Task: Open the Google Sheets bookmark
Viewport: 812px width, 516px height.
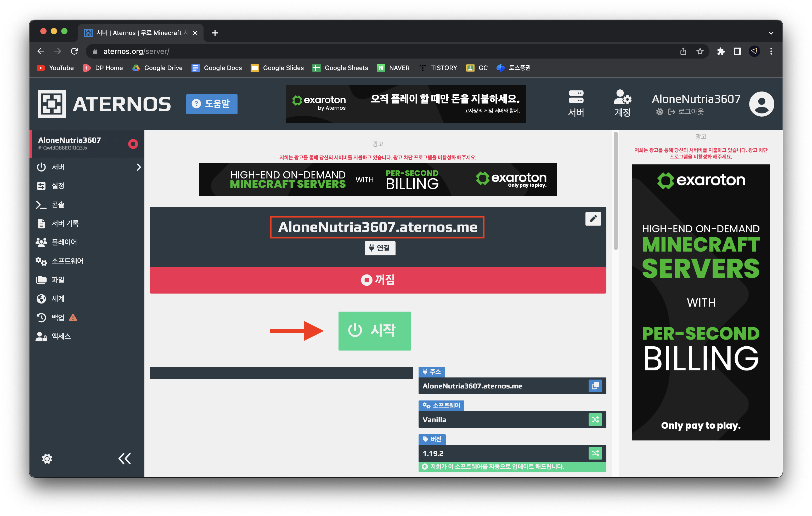Action: (x=340, y=68)
